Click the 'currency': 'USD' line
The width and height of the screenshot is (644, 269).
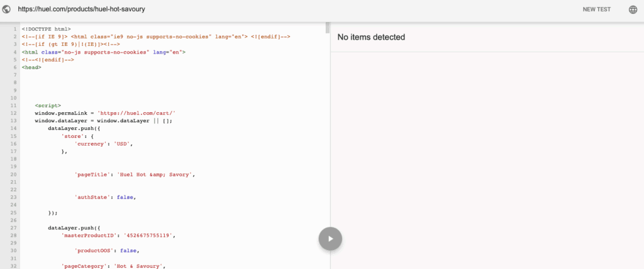click(x=104, y=144)
